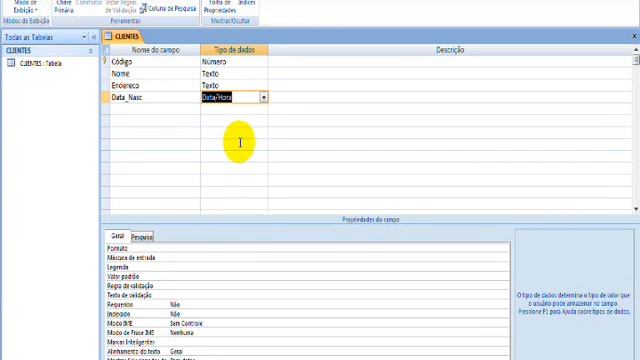
Task: Click the Descrição column header
Action: click(450, 50)
